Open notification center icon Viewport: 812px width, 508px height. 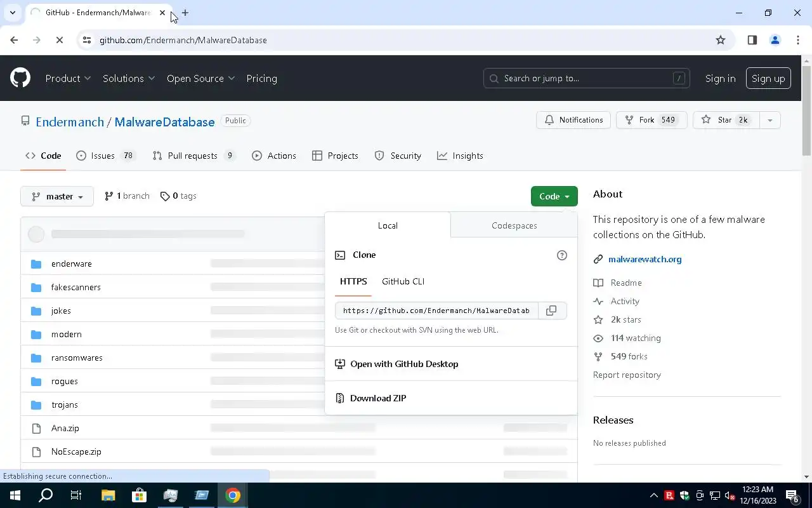click(792, 496)
